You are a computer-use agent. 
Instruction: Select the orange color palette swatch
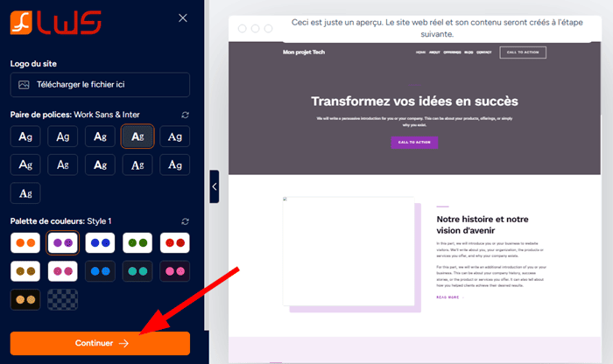pyautogui.click(x=25, y=243)
